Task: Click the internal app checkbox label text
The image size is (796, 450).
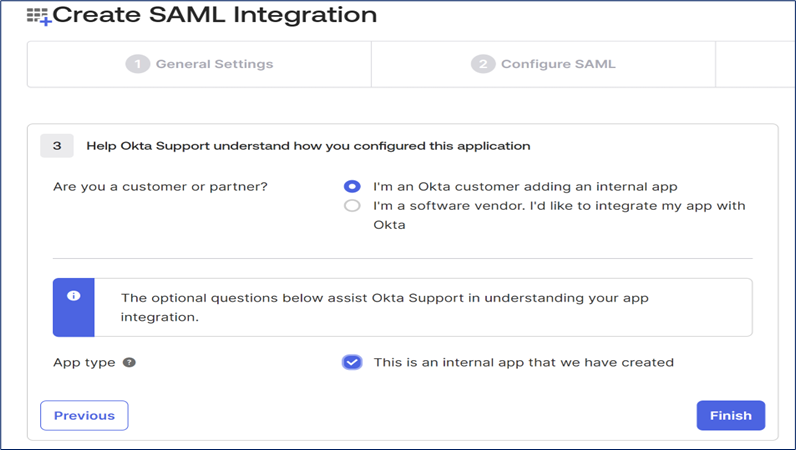Action: coord(523,362)
